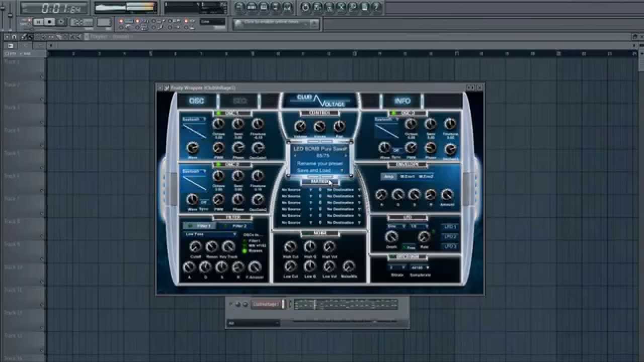Image resolution: width=644 pixels, height=362 pixels.
Task: Click the LFO Rate knob
Action: 424,237
